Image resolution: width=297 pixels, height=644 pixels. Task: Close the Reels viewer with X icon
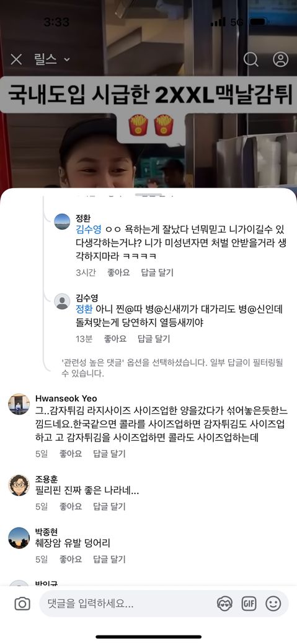pos(16,59)
